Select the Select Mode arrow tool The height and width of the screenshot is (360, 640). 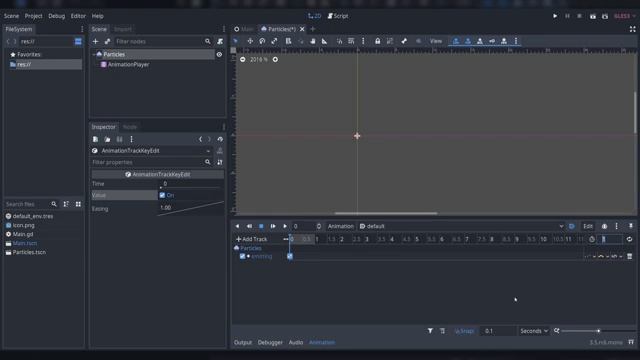[x=236, y=41]
